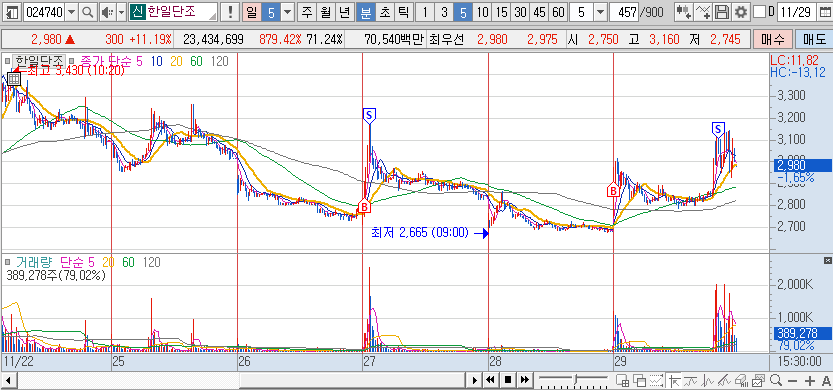Click the 한일단조 legend label button

(38, 61)
